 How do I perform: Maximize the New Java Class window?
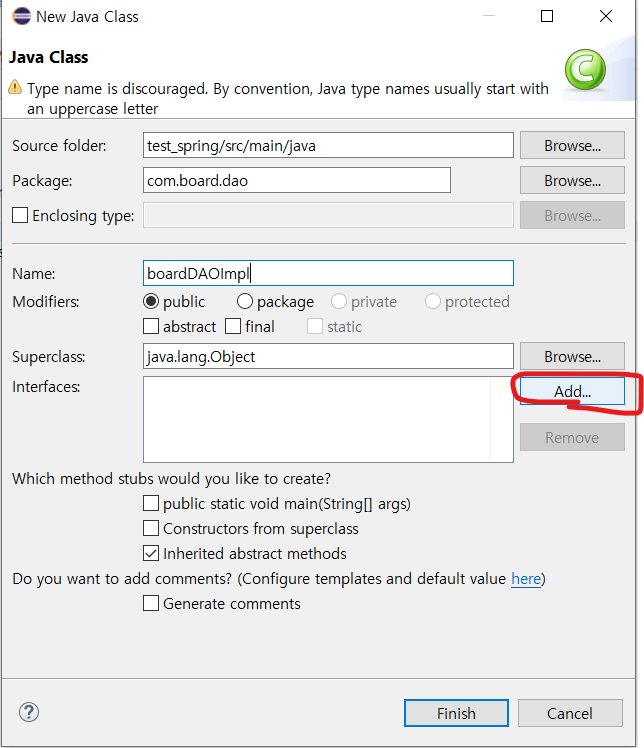547,16
